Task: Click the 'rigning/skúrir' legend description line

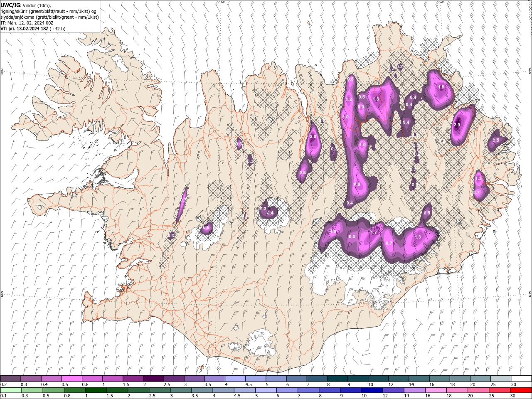Action: coord(49,11)
